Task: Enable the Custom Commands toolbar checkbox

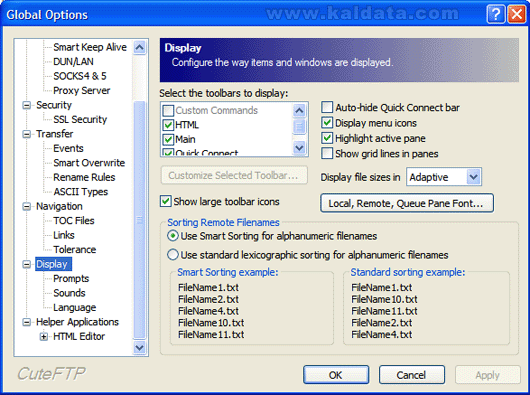Action: point(168,110)
